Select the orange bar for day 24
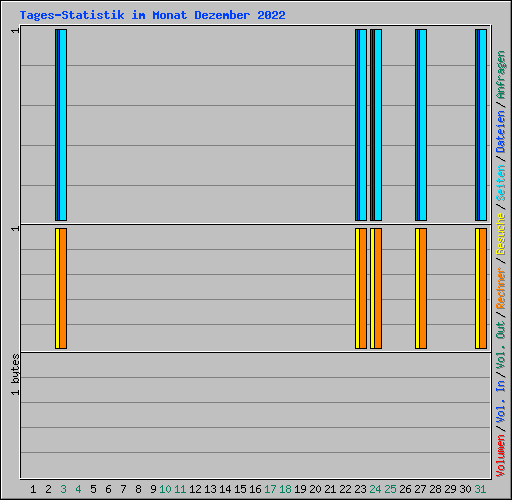 pyautogui.click(x=378, y=289)
